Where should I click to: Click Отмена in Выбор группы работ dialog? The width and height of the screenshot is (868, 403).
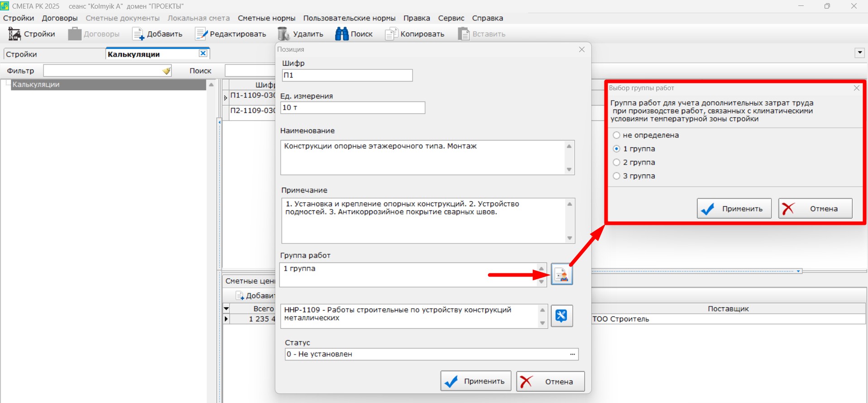click(x=815, y=209)
